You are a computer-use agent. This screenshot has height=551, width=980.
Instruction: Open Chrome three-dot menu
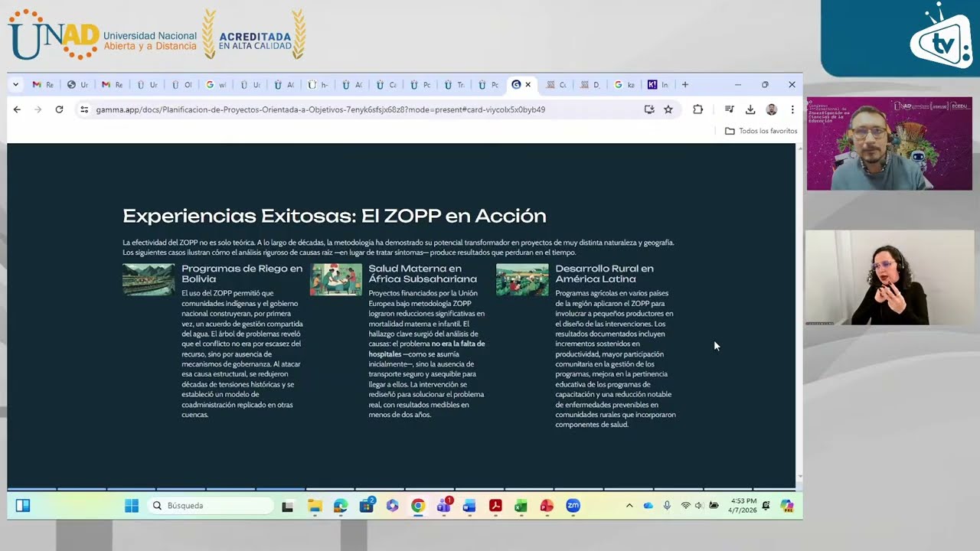[x=792, y=109]
